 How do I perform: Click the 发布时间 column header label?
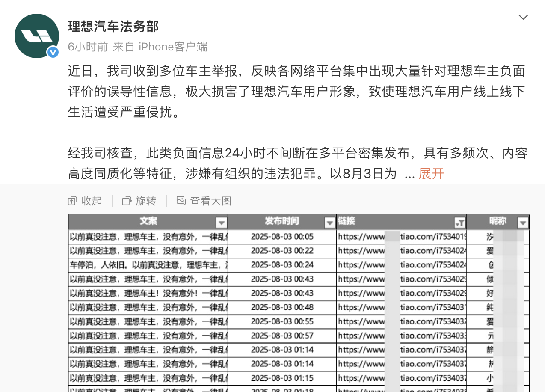tap(281, 221)
